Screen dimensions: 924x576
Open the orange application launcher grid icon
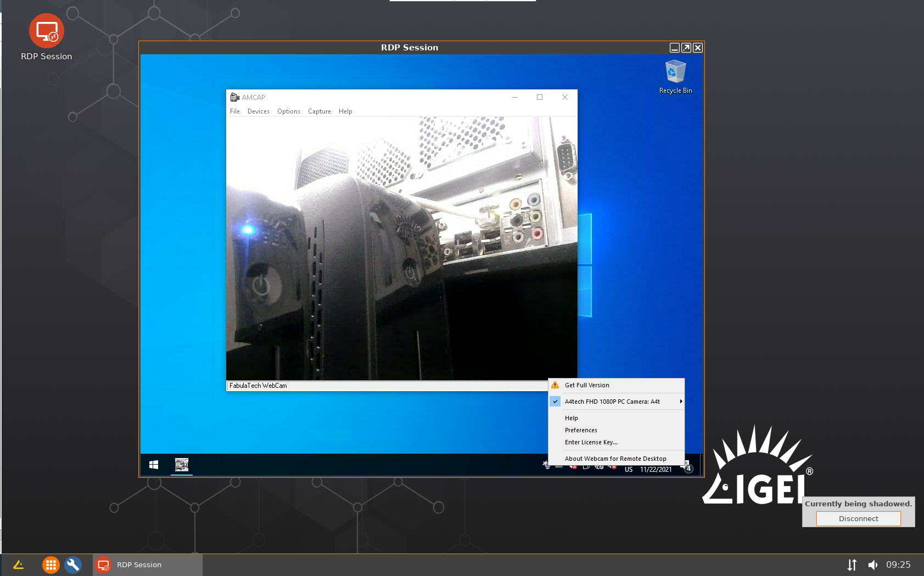(x=51, y=564)
